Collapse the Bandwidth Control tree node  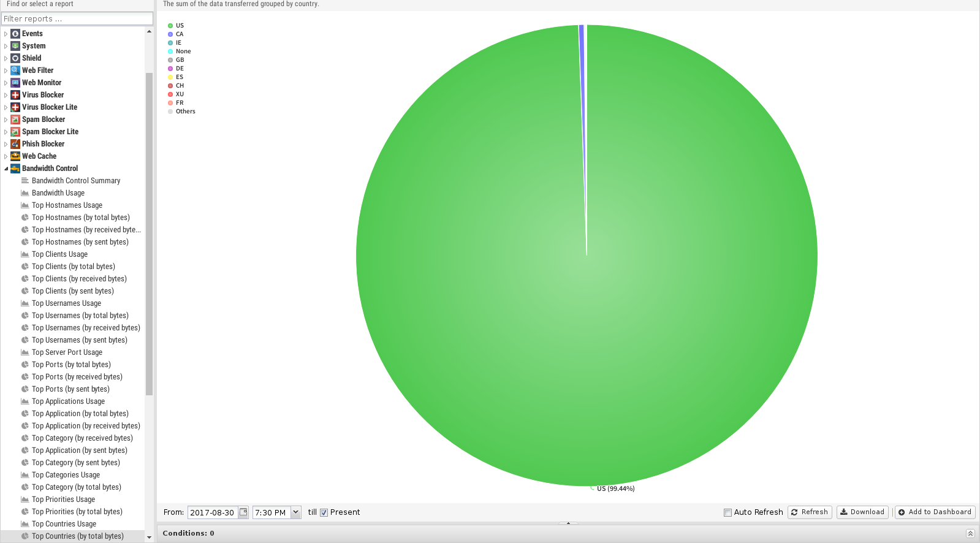pos(6,169)
